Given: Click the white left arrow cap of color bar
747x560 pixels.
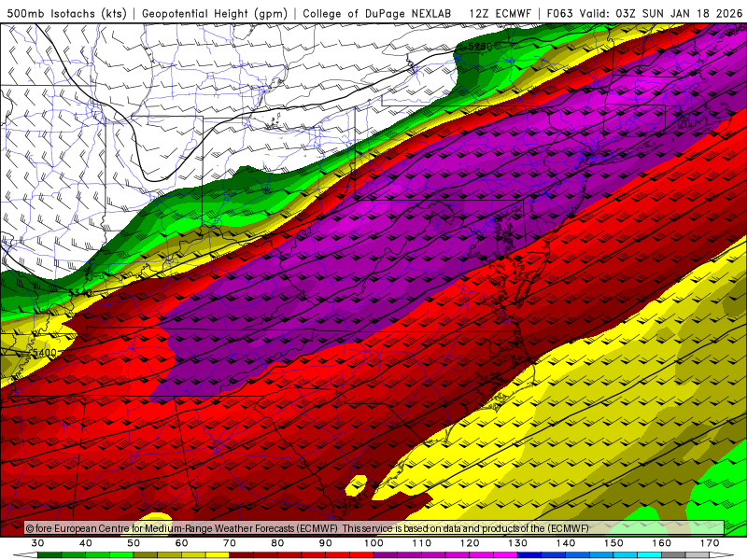Looking at the screenshot, I should click(26, 556).
